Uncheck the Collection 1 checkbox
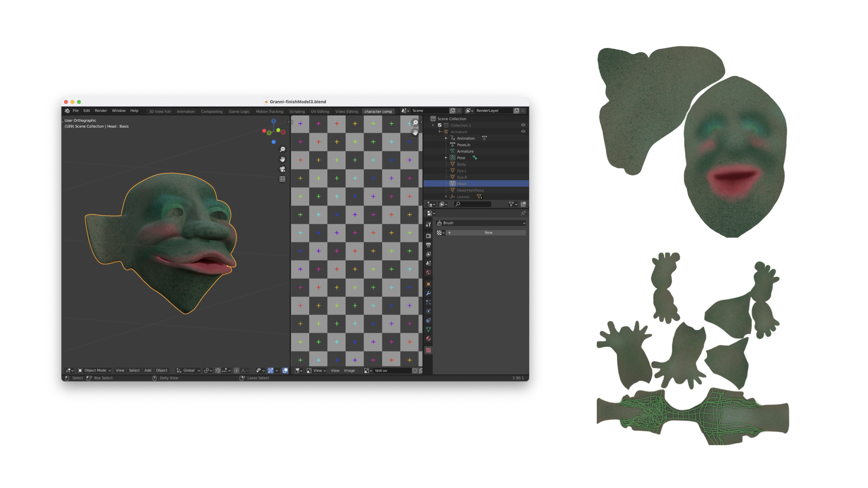The image size is (868, 488). click(x=439, y=125)
